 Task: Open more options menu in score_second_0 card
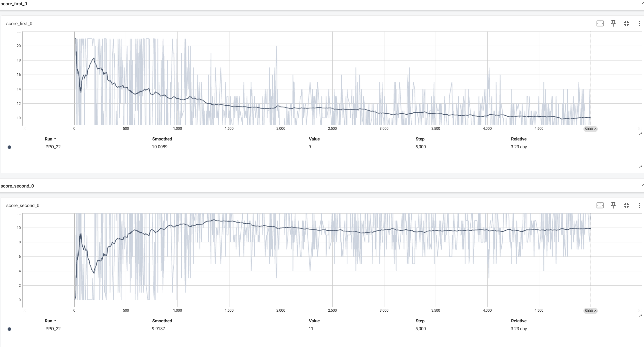[x=640, y=206]
